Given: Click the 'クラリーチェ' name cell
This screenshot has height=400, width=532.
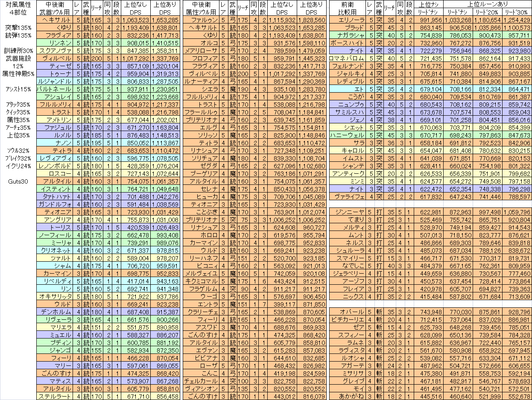Looking at the screenshot, I should click(x=201, y=312).
